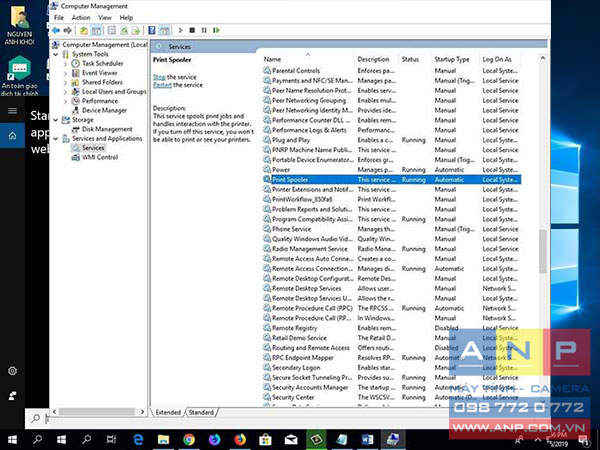
Task: Click the Forward arrow in toolbar
Action: [68, 30]
